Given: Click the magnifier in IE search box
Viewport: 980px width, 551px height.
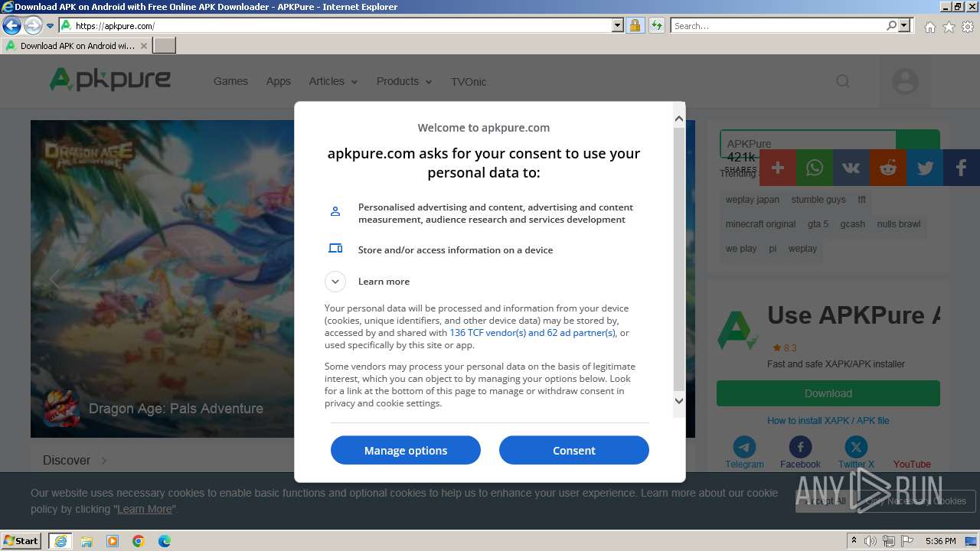Looking at the screenshot, I should [x=891, y=26].
